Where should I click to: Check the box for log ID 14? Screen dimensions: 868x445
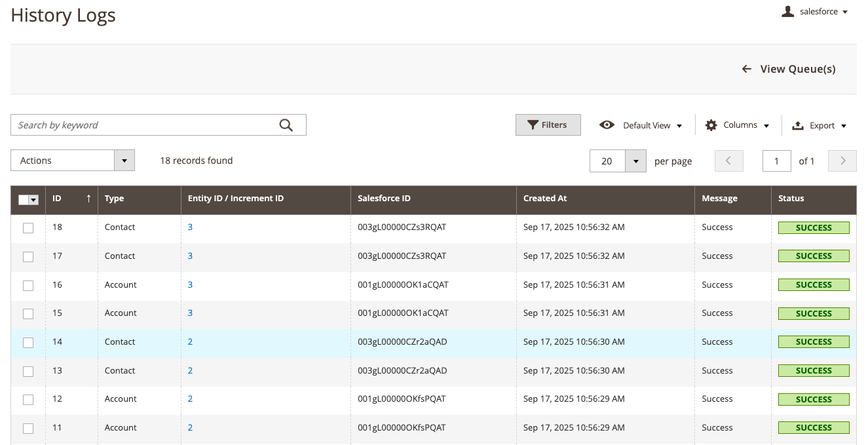point(28,343)
